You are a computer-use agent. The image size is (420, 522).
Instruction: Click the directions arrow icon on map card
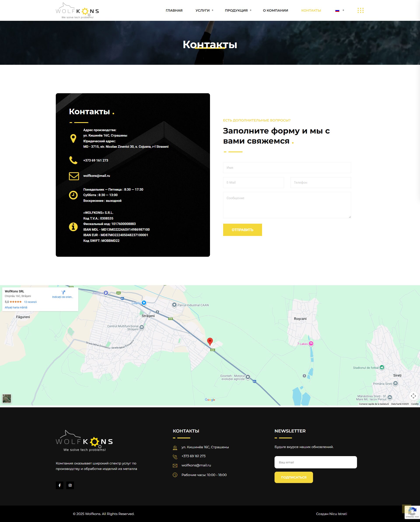63,292
